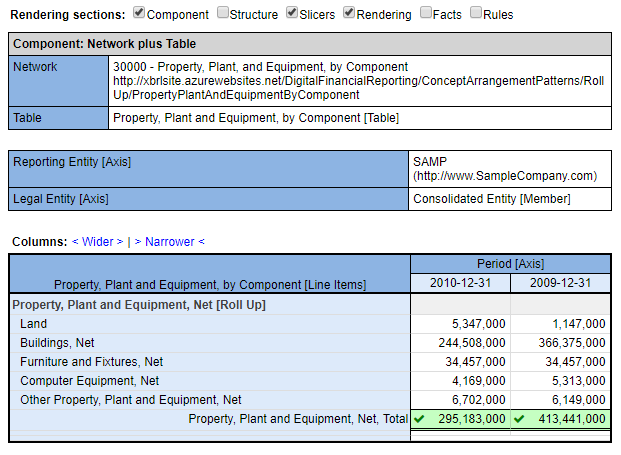Select the Buildings, Net row

point(57,343)
